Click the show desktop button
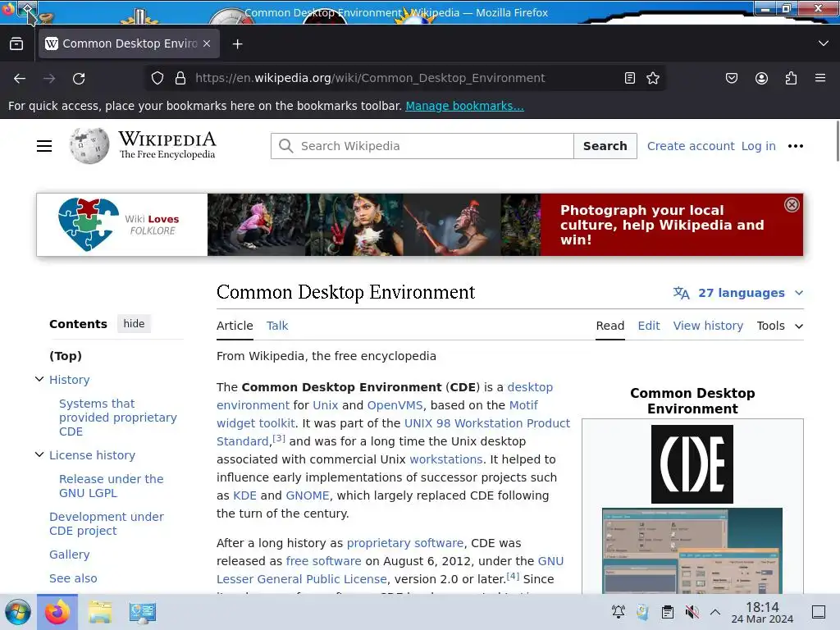The width and height of the screenshot is (840, 630). coord(818,612)
